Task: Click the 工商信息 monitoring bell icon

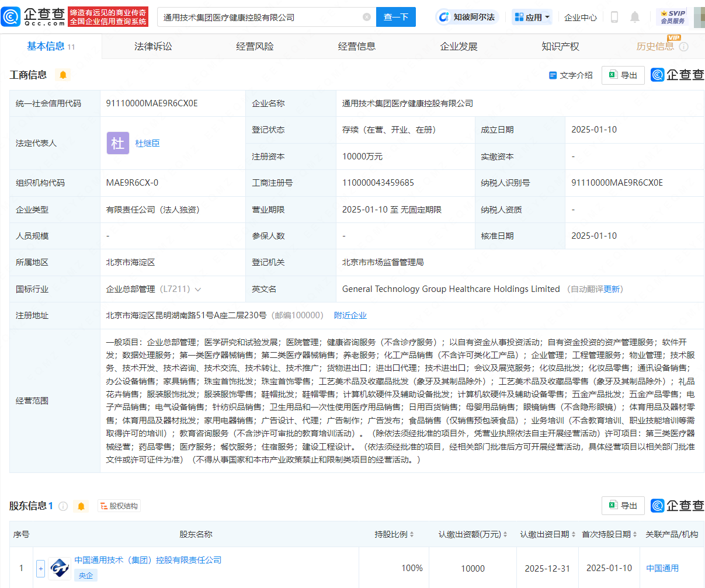Action: pyautogui.click(x=63, y=75)
